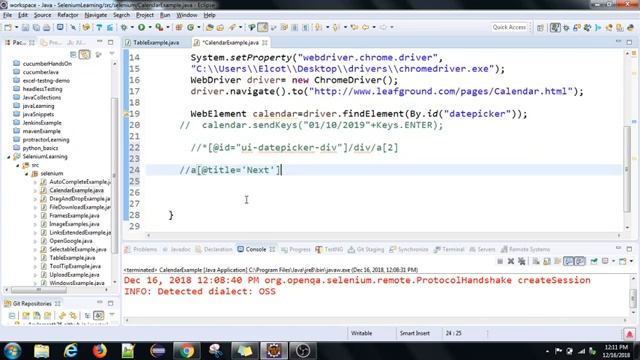Open the Git Staging tab
This screenshot has height=360, width=640.
tap(367, 249)
